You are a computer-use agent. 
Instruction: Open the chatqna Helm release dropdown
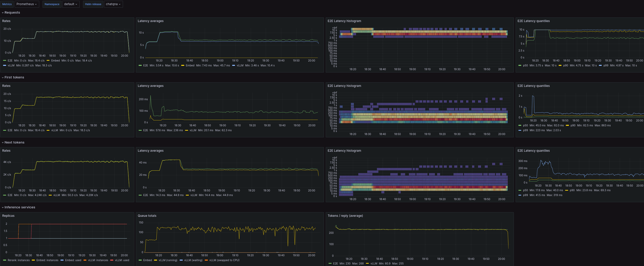pyautogui.click(x=113, y=4)
